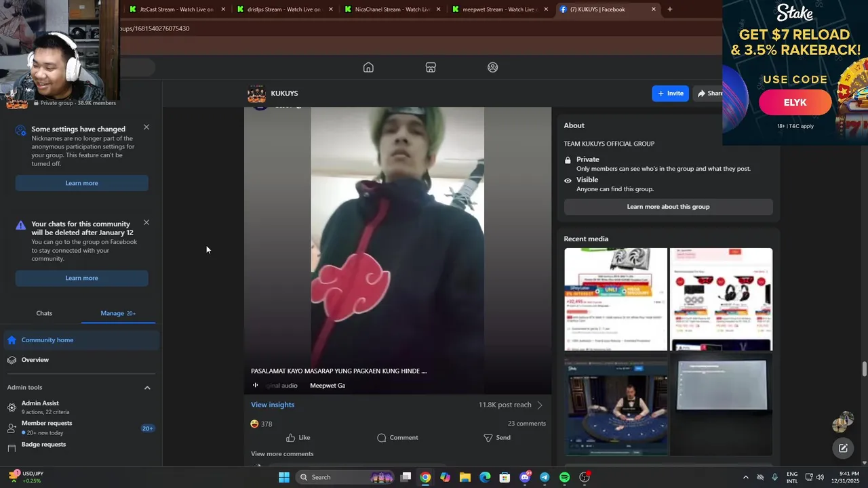868x488 pixels.
Task: Click Learn more under chats deletion notice
Action: [x=81, y=278]
